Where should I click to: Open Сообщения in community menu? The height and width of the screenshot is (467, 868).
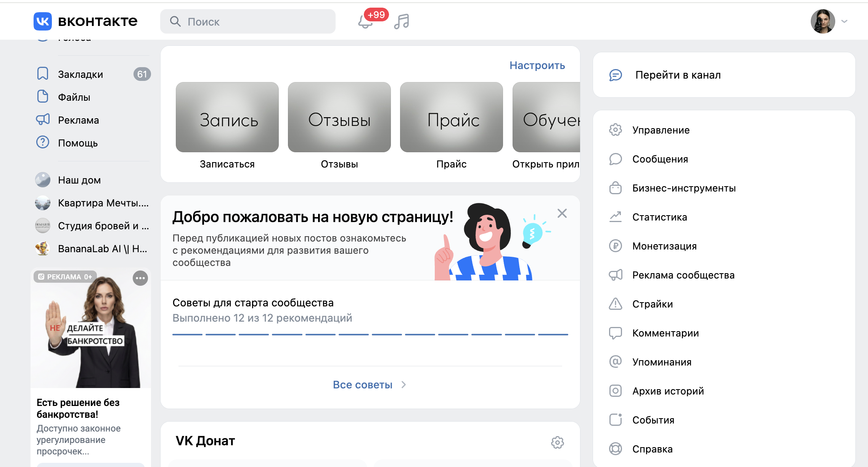point(724,159)
